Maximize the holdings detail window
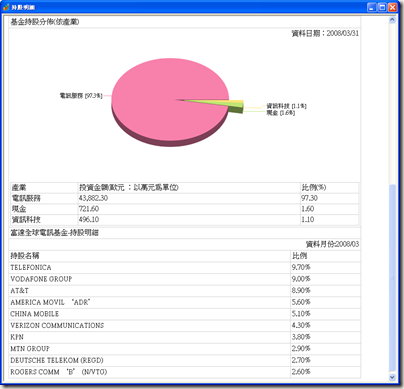 click(x=382, y=7)
